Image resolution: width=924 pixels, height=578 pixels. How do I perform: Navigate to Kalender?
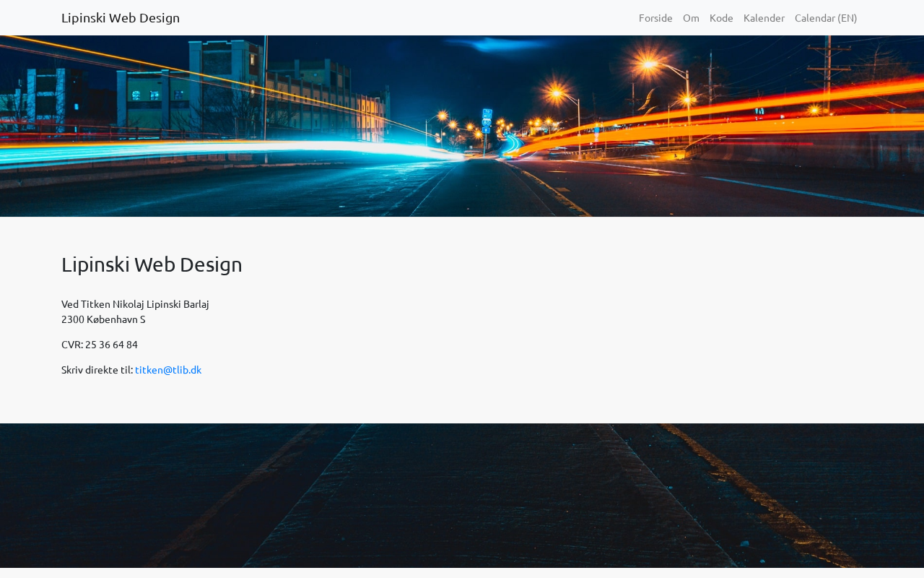764,18
